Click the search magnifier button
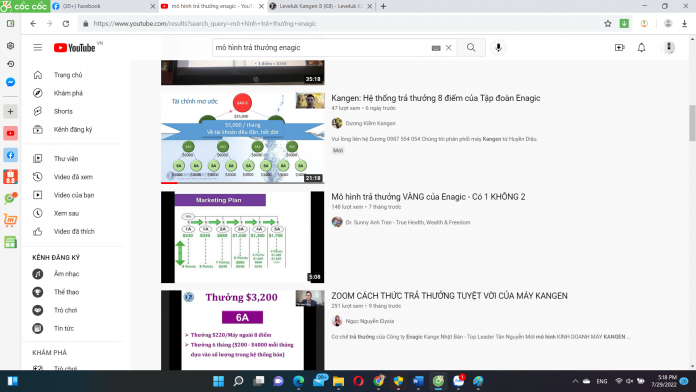Image resolution: width=696 pixels, height=392 pixels. (x=471, y=48)
